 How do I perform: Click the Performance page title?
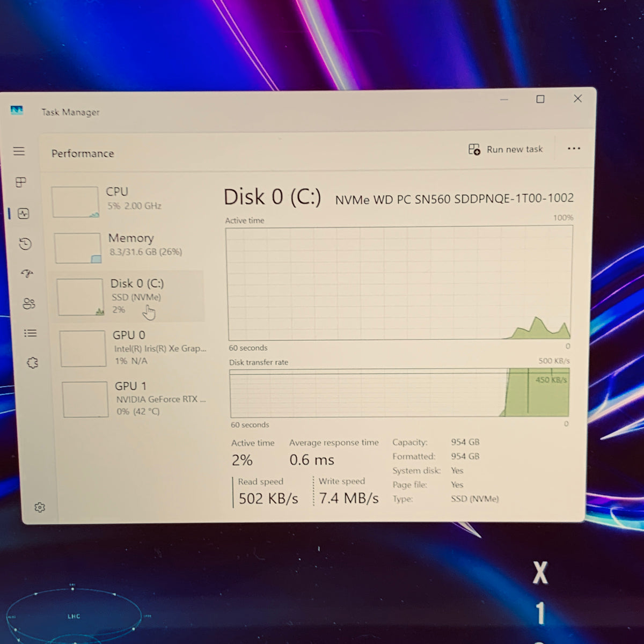tap(83, 153)
